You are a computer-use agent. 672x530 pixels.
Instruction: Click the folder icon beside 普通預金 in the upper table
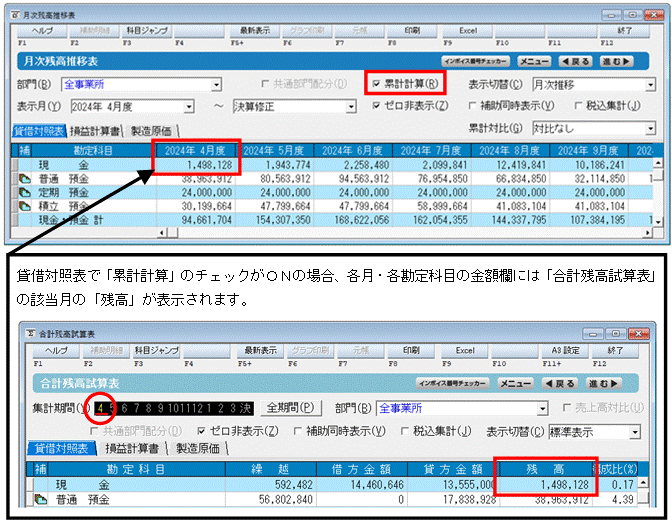pyautogui.click(x=25, y=179)
